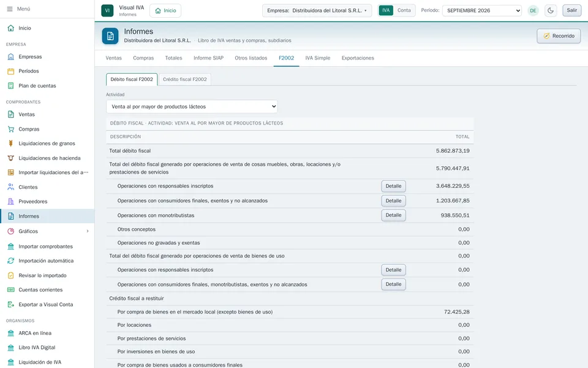
Task: Click the Importar comprobantes bank icon
Action: click(x=11, y=247)
